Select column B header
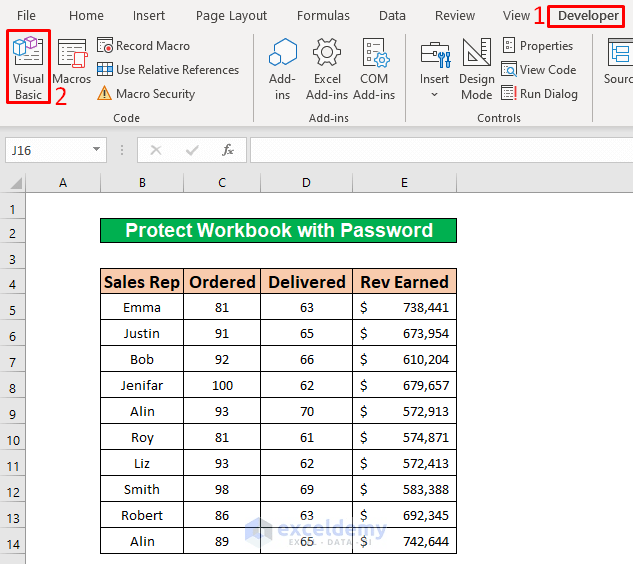Screen dimensions: 633x564 [142, 183]
